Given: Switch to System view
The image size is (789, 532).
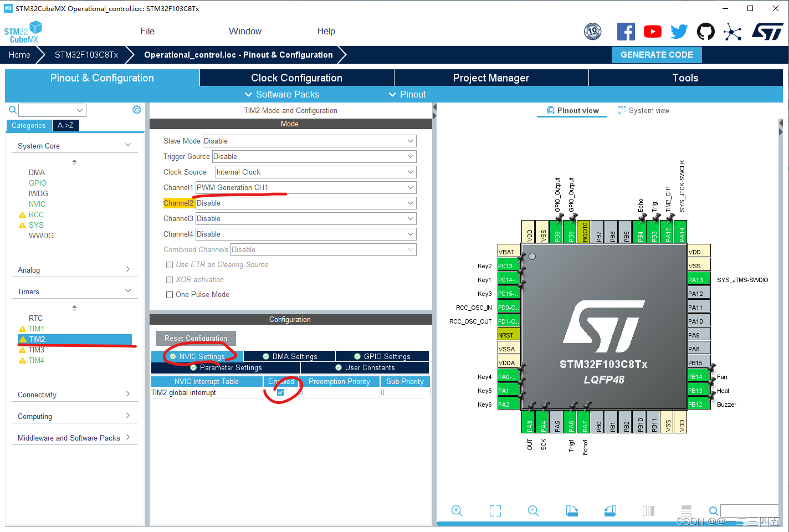Looking at the screenshot, I should click(x=643, y=110).
